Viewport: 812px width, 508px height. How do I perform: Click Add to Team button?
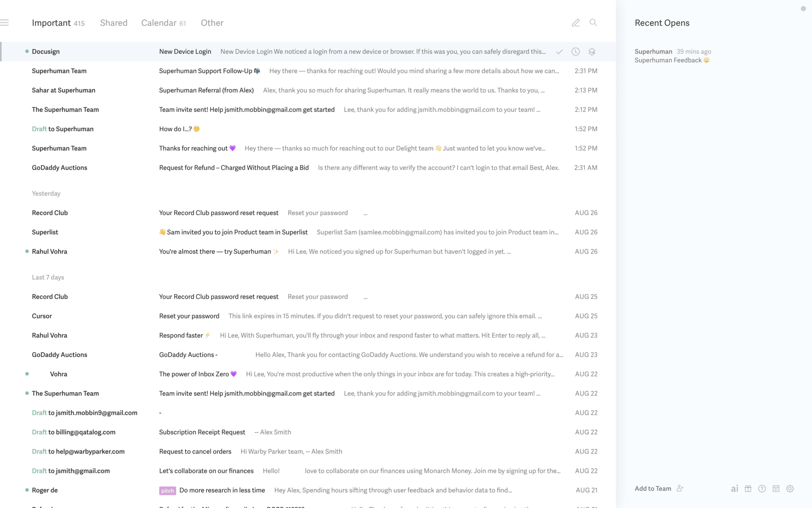pyautogui.click(x=653, y=489)
